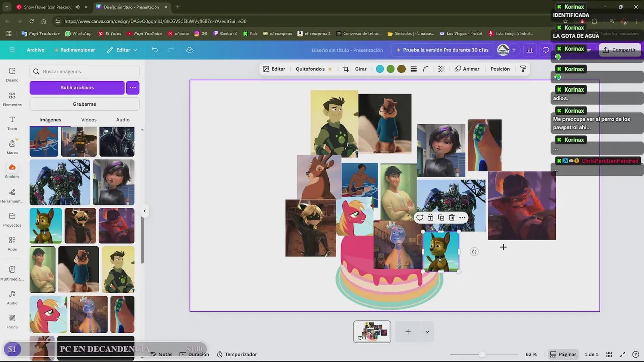The width and height of the screenshot is (644, 362).
Task: Lock the selected image
Action: (430, 218)
